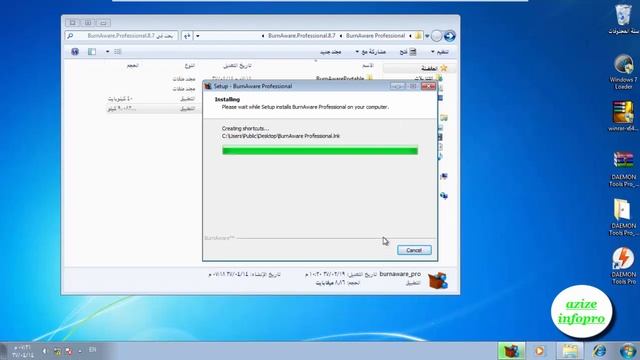
Task: Show hidden tray icons arrow
Action: (80, 351)
